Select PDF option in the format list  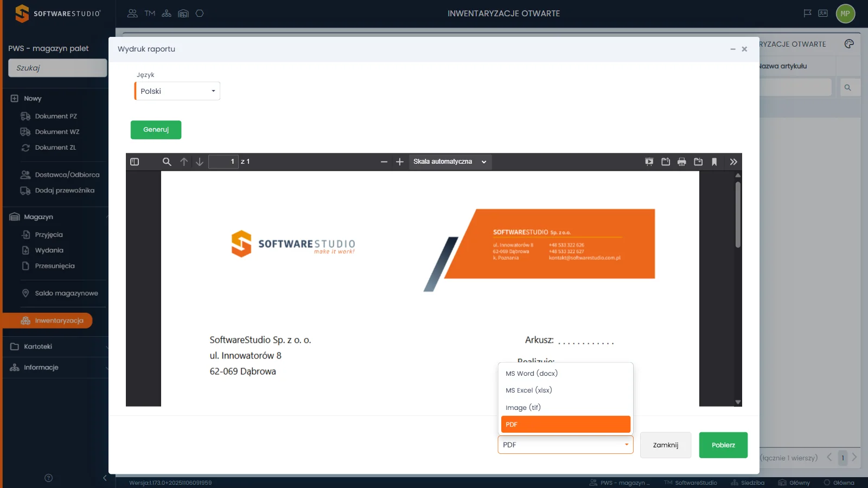click(565, 425)
